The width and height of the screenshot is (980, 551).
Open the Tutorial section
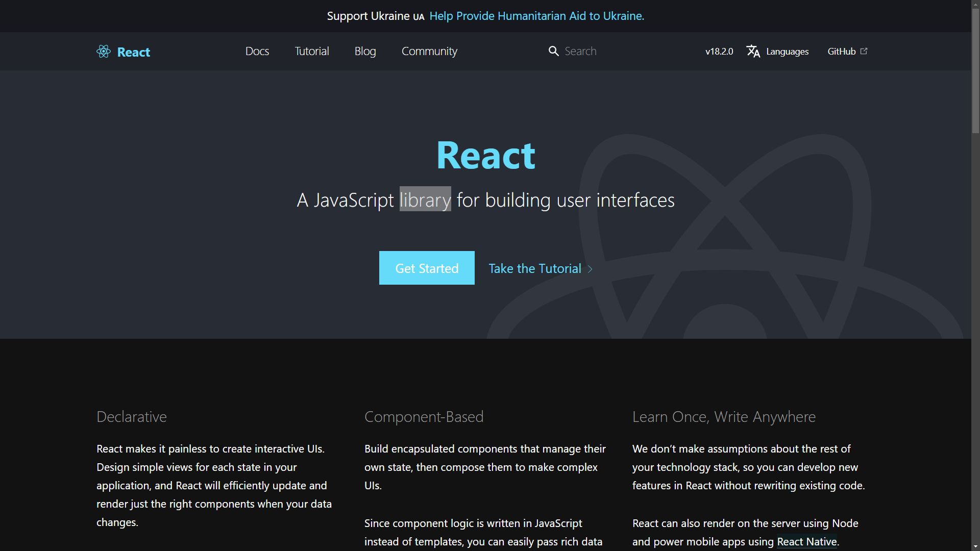(x=311, y=51)
